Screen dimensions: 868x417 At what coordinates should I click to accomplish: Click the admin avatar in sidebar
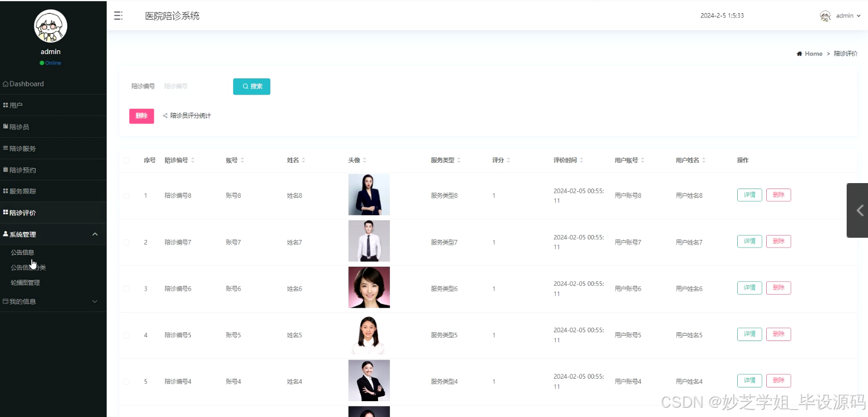51,26
